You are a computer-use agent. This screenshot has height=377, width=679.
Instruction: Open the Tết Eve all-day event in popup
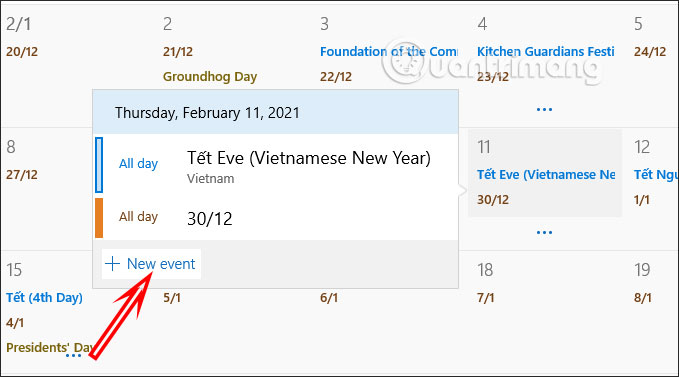pyautogui.click(x=276, y=165)
